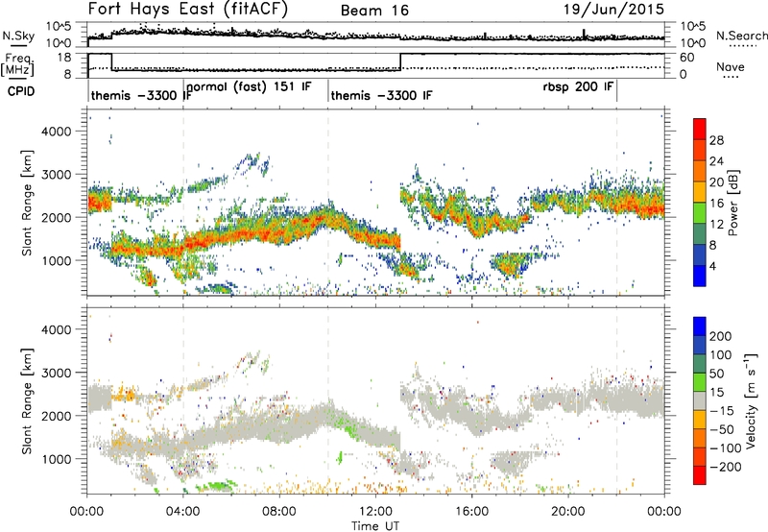
Task: Click the green velocity patch near 05:30 at low range
Action: pos(215,486)
